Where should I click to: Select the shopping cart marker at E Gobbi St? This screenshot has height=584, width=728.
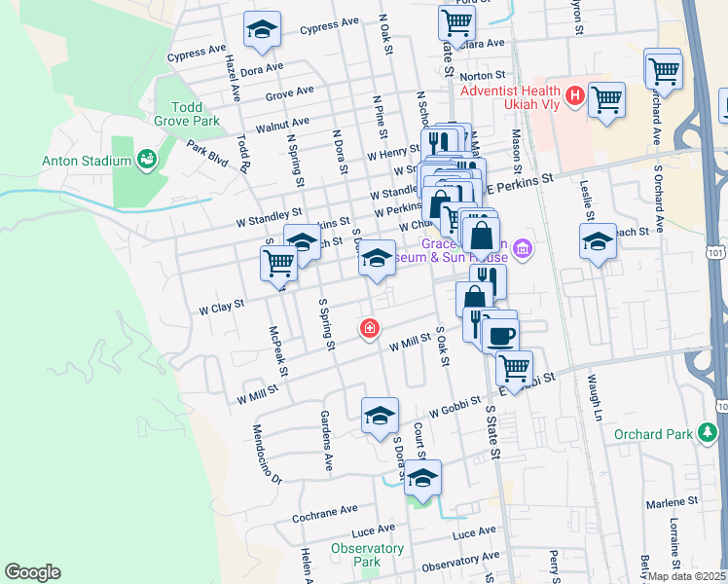tap(515, 370)
